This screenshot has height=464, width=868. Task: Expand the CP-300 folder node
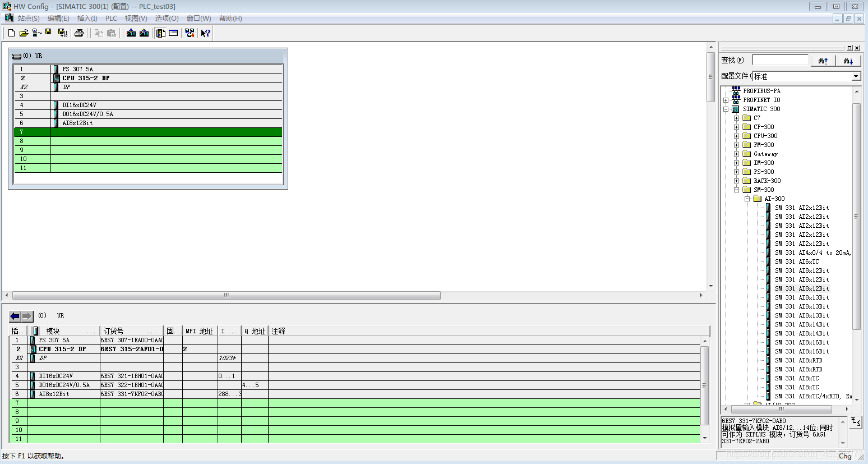point(737,127)
